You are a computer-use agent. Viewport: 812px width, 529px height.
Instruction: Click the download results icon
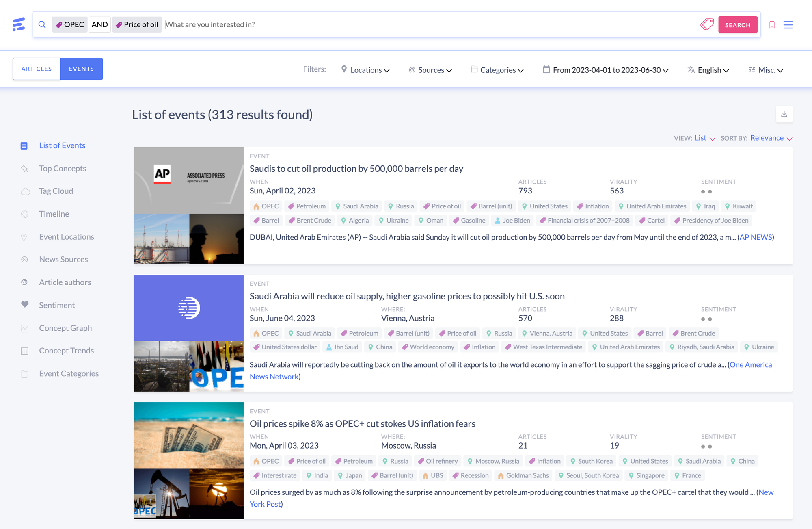(784, 114)
